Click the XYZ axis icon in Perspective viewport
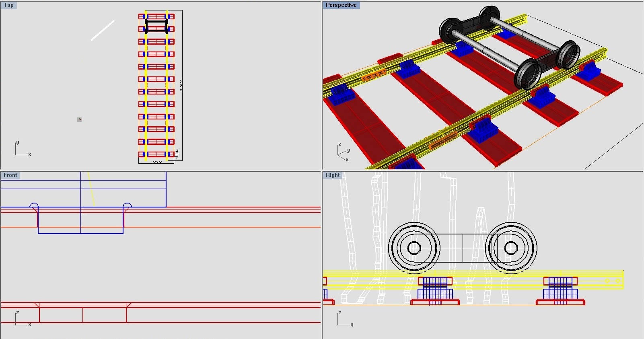The image size is (644, 339). (x=343, y=152)
